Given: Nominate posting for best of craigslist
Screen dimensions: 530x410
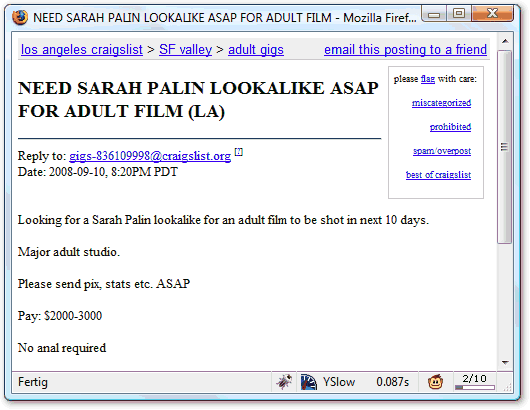Looking at the screenshot, I should point(438,175).
